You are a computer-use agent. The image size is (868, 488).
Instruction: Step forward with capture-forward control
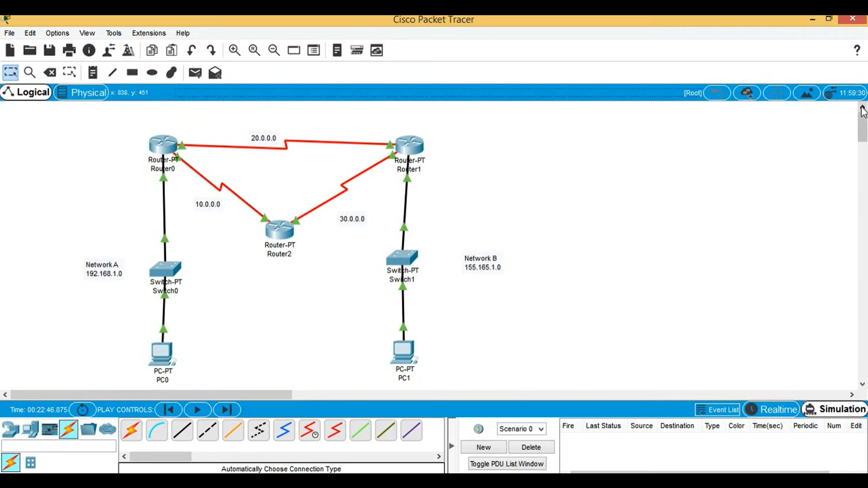[227, 409]
